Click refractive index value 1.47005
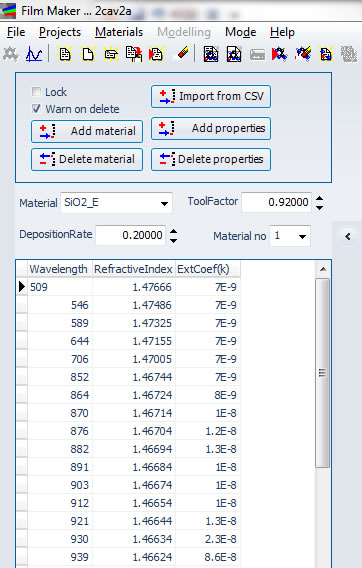 [x=134, y=359]
